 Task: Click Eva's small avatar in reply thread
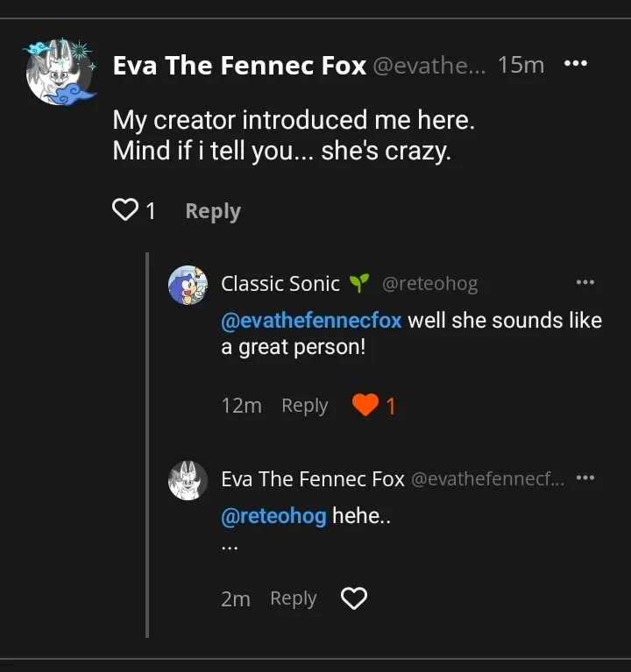point(188,480)
